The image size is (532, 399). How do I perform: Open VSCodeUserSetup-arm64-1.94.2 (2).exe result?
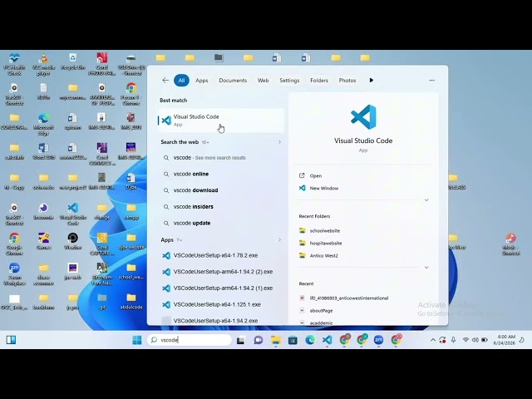tap(221, 272)
